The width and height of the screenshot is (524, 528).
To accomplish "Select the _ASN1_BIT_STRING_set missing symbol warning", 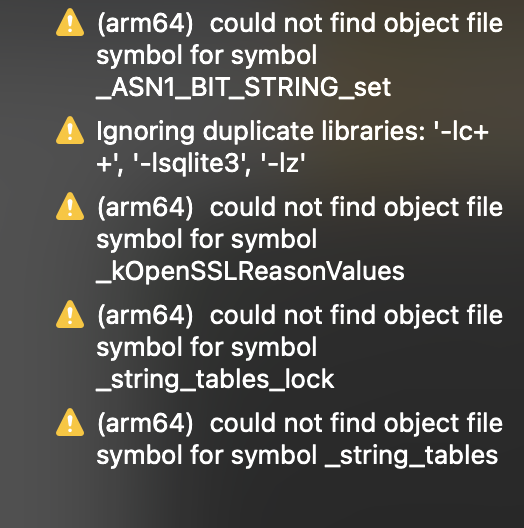I will click(280, 55).
